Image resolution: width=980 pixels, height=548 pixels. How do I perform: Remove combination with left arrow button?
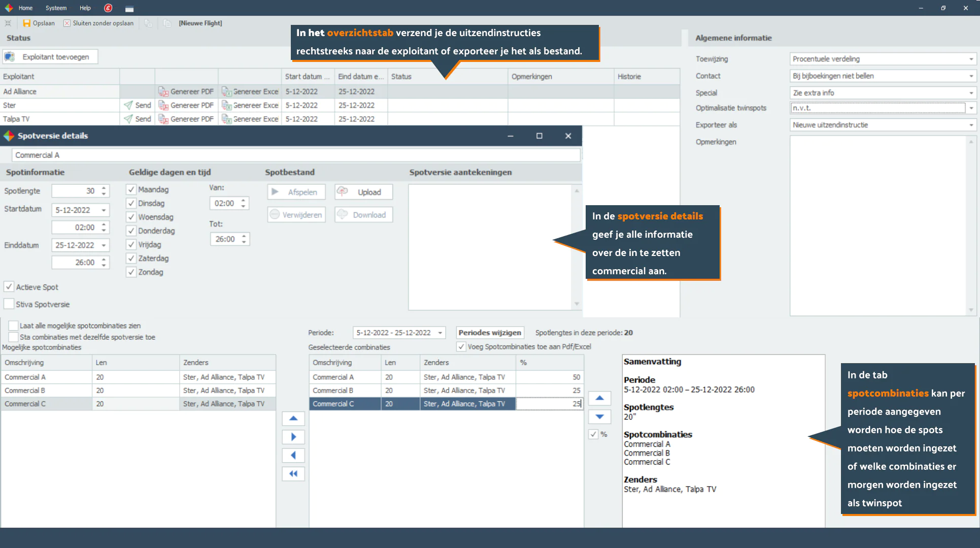(293, 455)
